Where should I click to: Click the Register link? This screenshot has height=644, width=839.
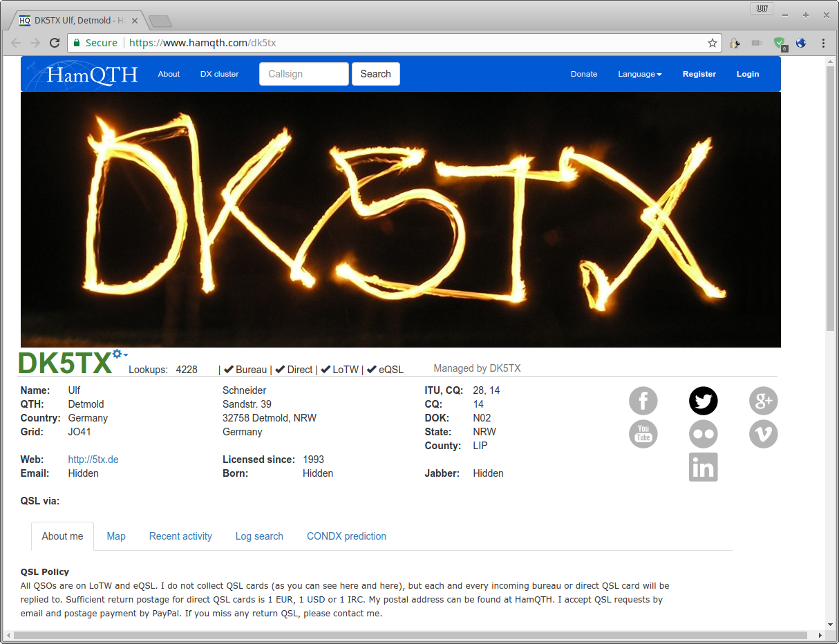click(x=699, y=74)
